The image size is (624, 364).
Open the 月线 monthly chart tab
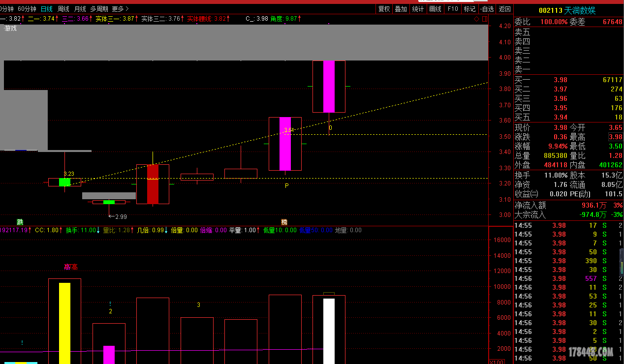pyautogui.click(x=80, y=9)
